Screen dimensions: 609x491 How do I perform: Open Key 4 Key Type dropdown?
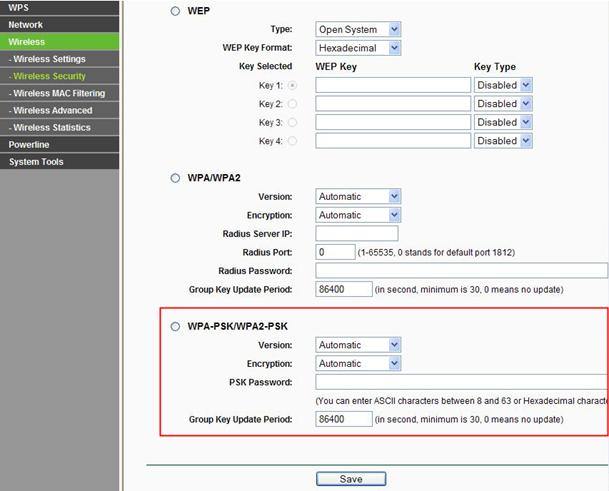503,141
